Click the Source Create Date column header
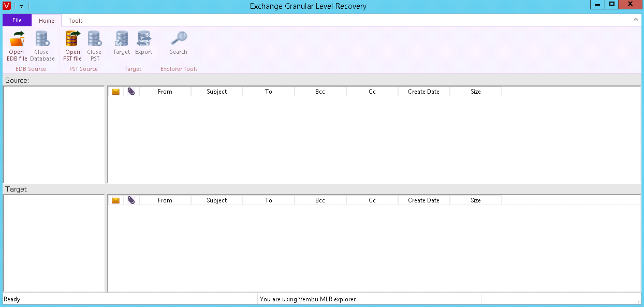The width and height of the screenshot is (644, 307). [424, 92]
